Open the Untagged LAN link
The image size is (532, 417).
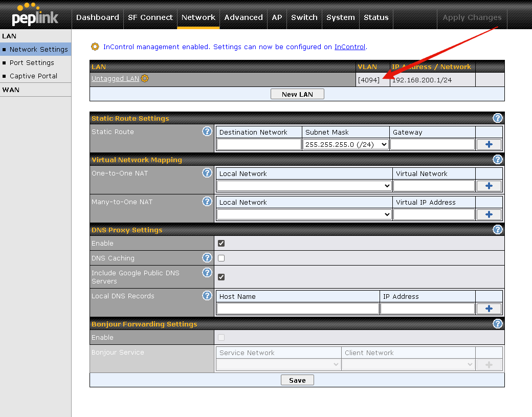tap(115, 79)
